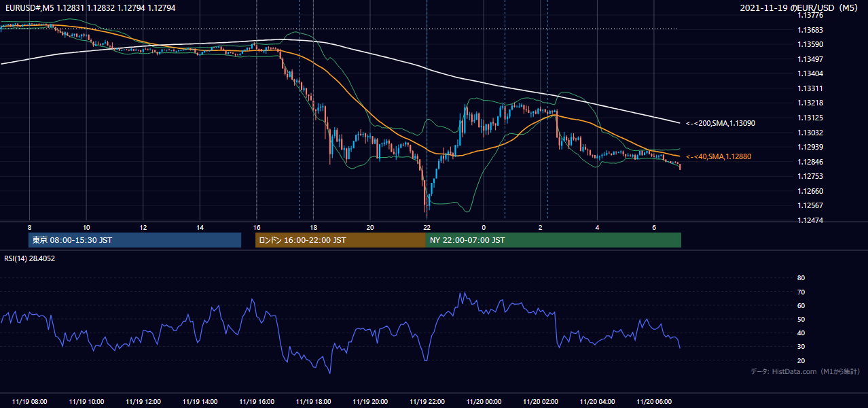Select the NY 22:00-07:00 JST session bar
The image size is (868, 408).
click(554, 240)
